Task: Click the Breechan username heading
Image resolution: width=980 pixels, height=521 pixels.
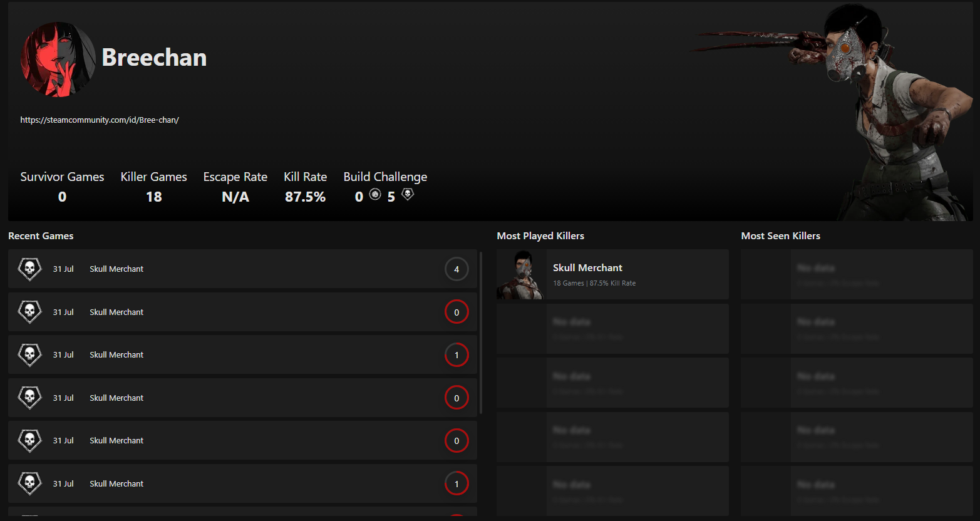Action: [154, 58]
